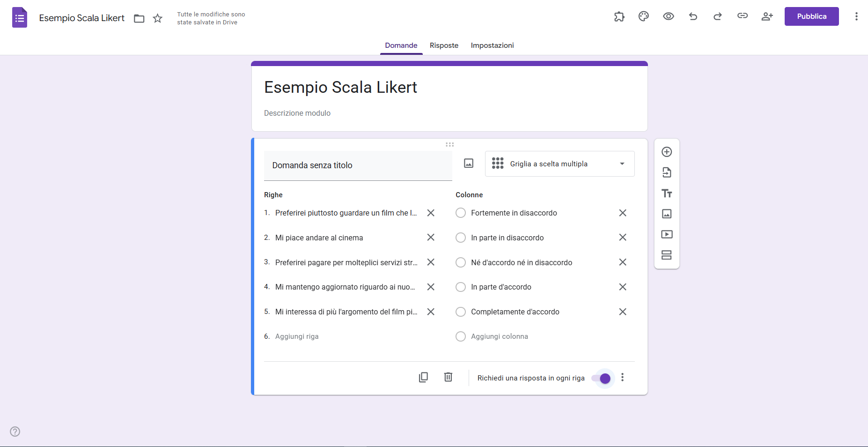Switch to the Risposte tab
The height and width of the screenshot is (447, 868).
pos(444,45)
